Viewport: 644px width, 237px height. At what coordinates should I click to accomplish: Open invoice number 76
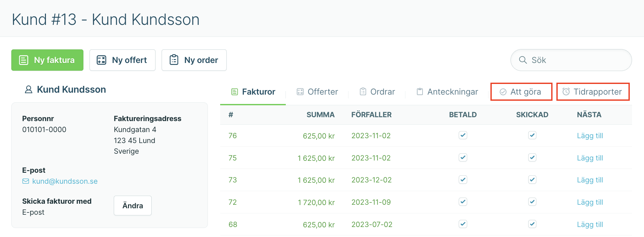[233, 136]
